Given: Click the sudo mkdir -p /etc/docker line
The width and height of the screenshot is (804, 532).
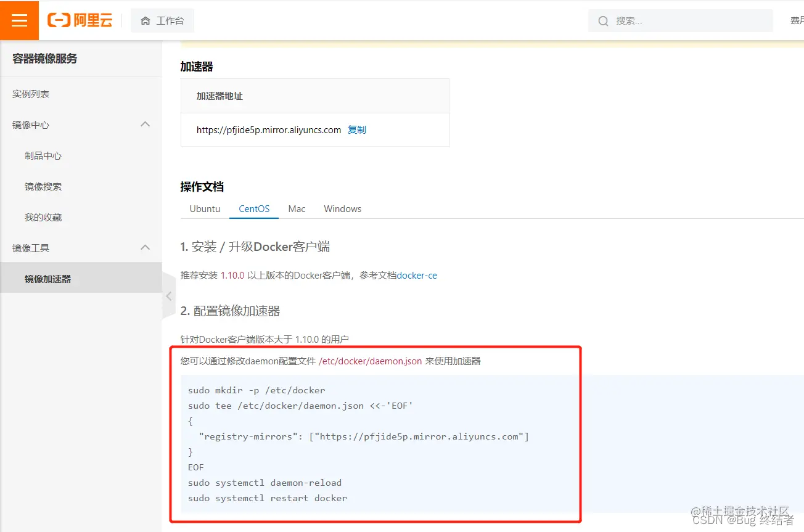Looking at the screenshot, I should click(256, 390).
